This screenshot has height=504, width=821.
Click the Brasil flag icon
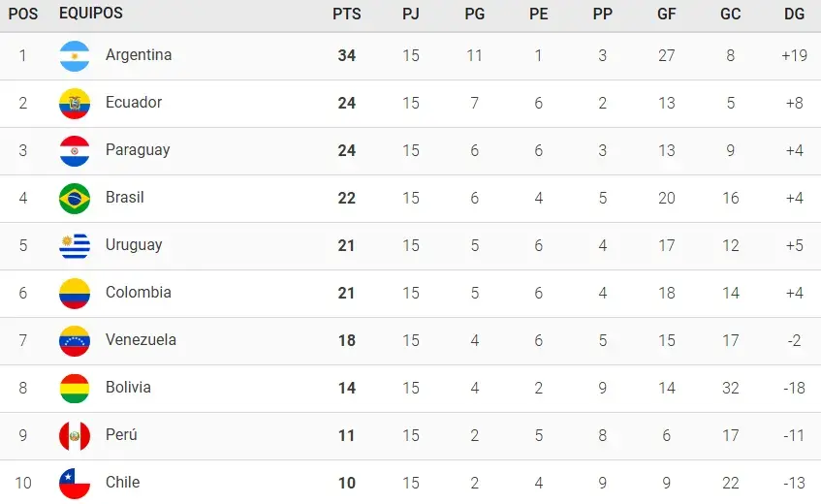click(x=75, y=199)
